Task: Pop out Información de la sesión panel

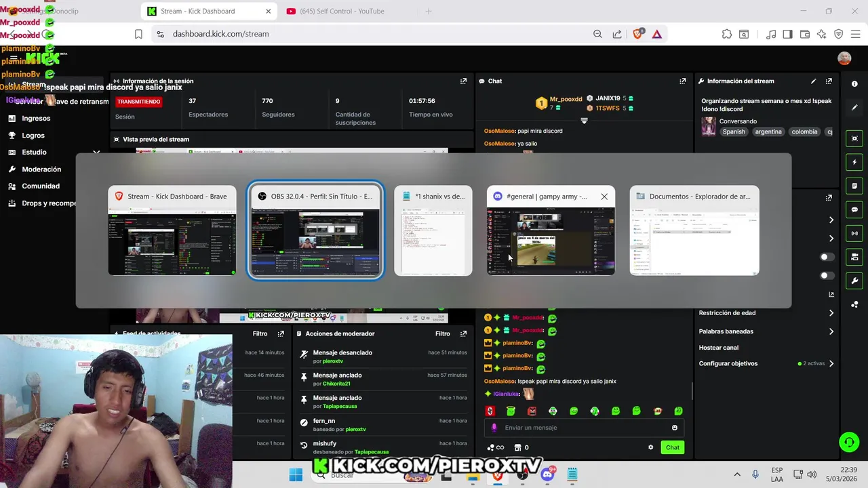Action: 463,81
